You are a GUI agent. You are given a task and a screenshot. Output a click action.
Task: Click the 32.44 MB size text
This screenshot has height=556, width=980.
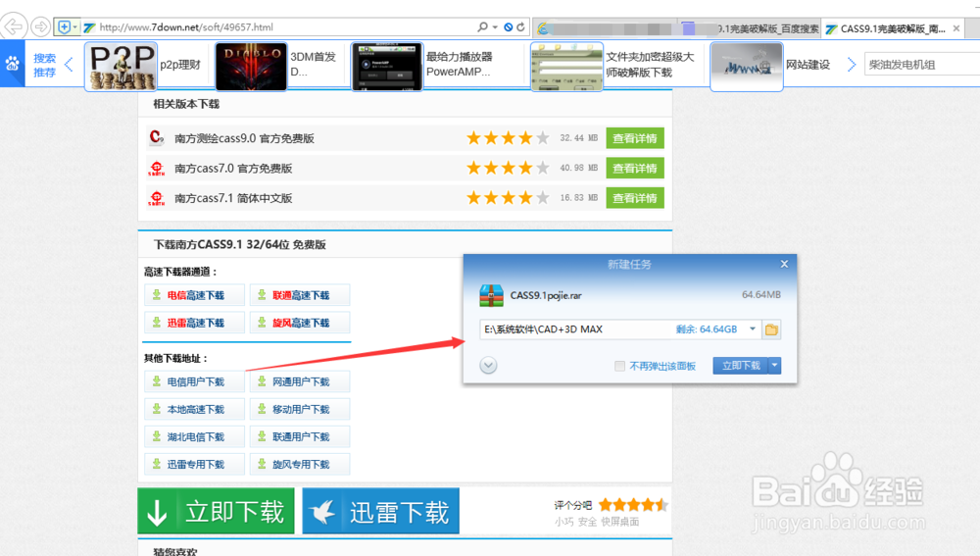pyautogui.click(x=579, y=138)
